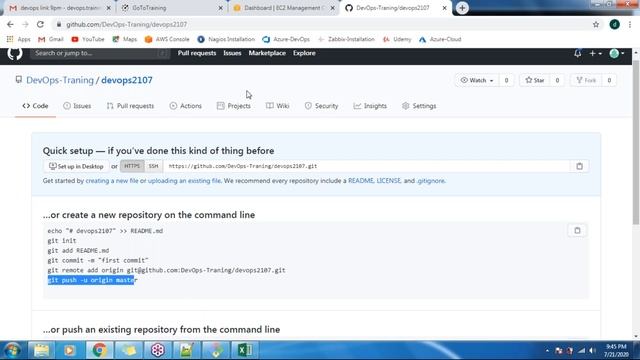
Task: Open the Azure-DevOps bookmark
Action: point(286,39)
